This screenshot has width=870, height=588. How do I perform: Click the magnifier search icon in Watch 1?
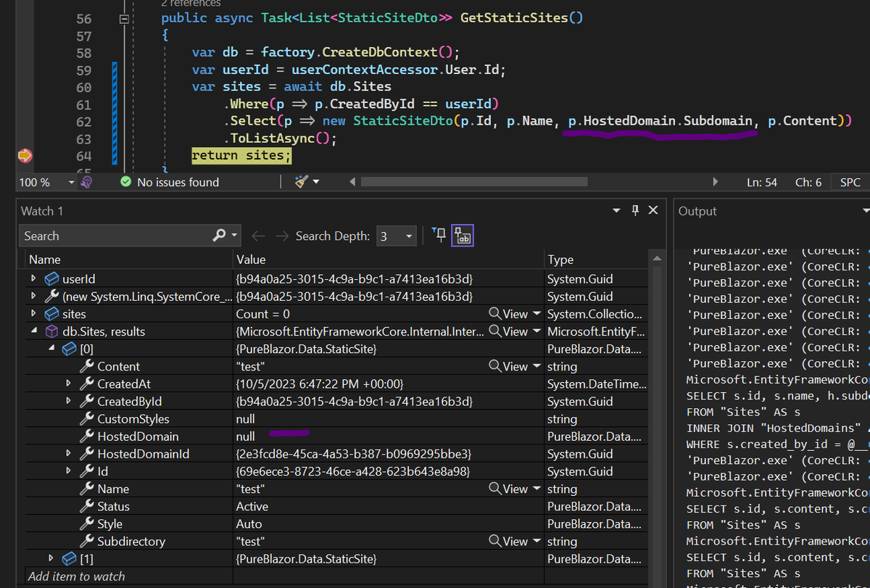click(219, 236)
